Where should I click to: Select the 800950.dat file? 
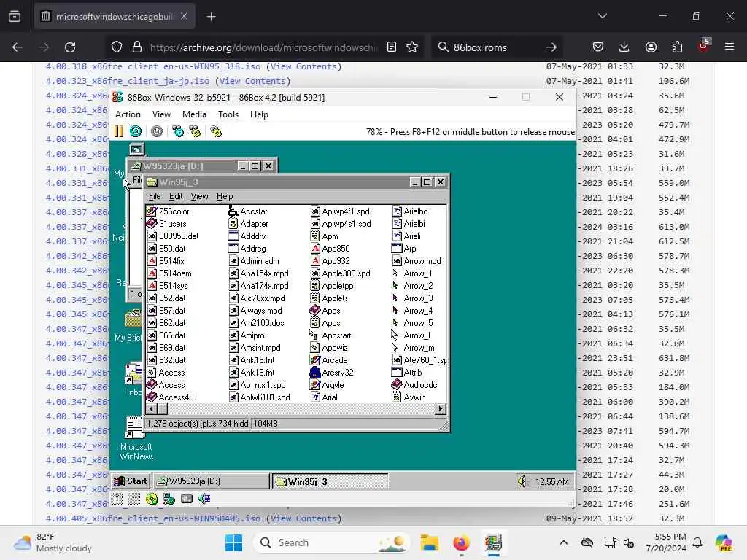pyautogui.click(x=173, y=236)
